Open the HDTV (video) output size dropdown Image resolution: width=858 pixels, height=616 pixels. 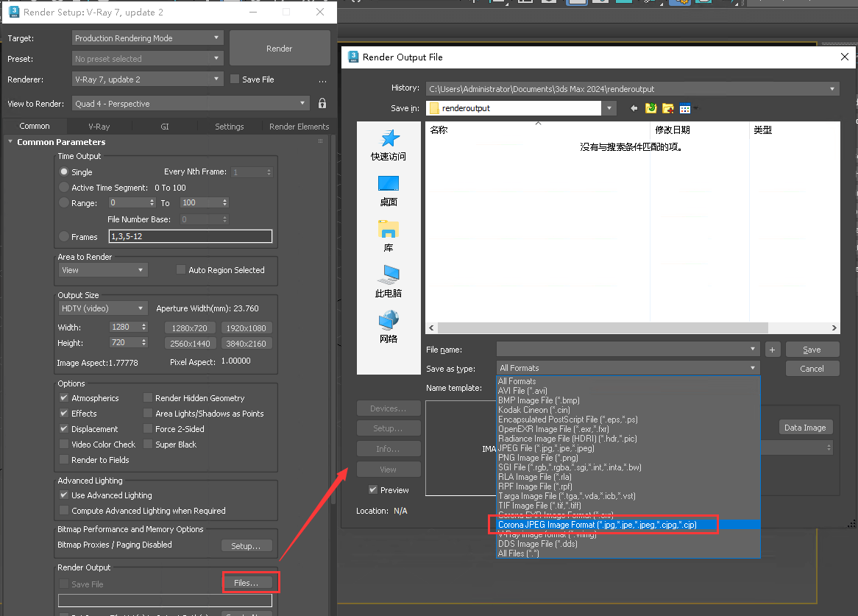[x=103, y=308]
